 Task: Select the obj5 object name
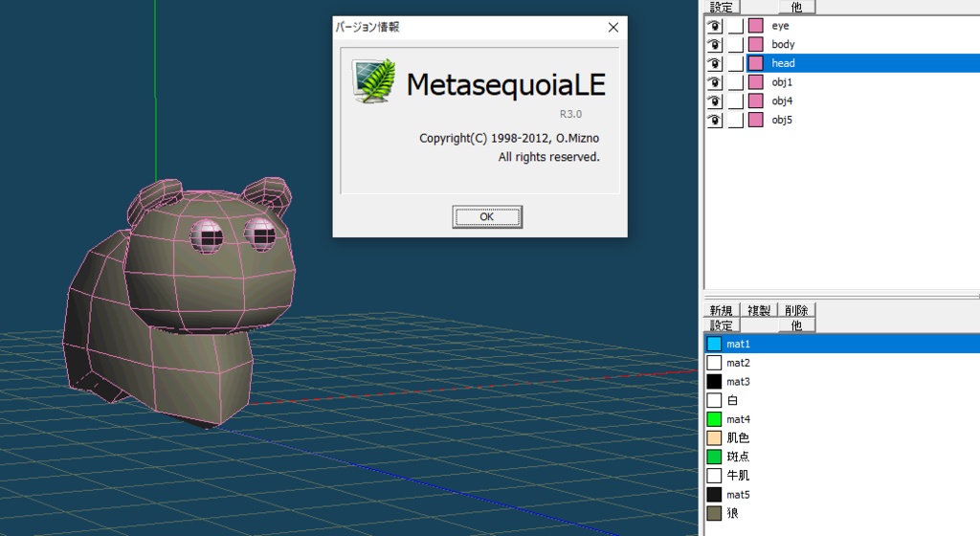click(x=782, y=120)
